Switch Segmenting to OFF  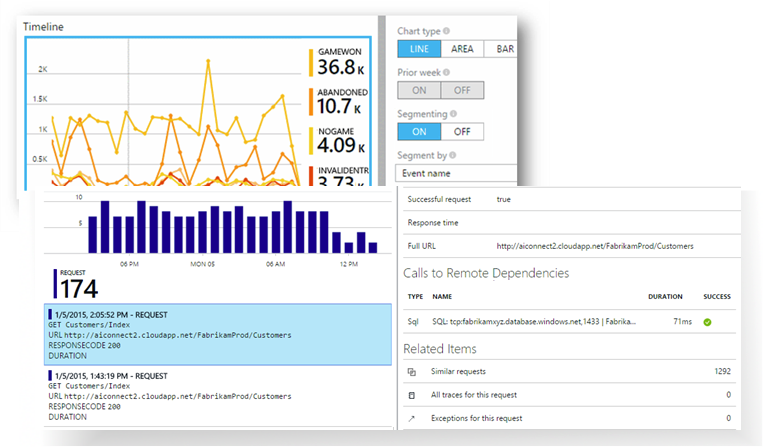(462, 132)
